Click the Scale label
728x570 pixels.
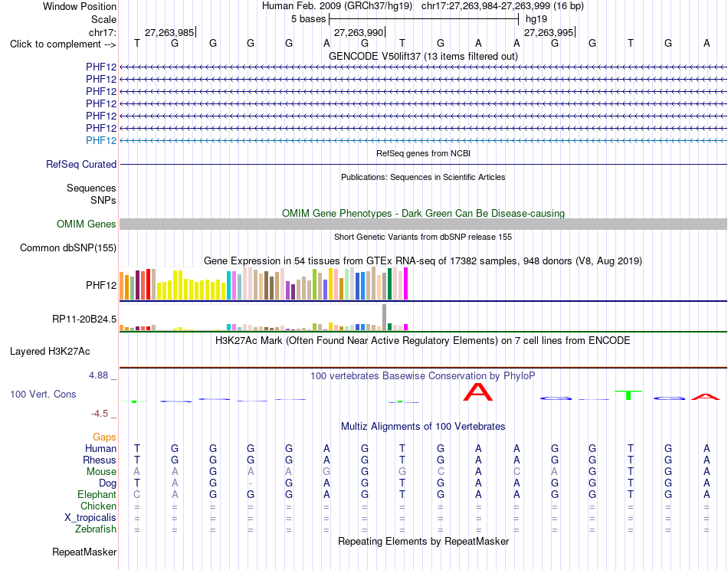[104, 19]
